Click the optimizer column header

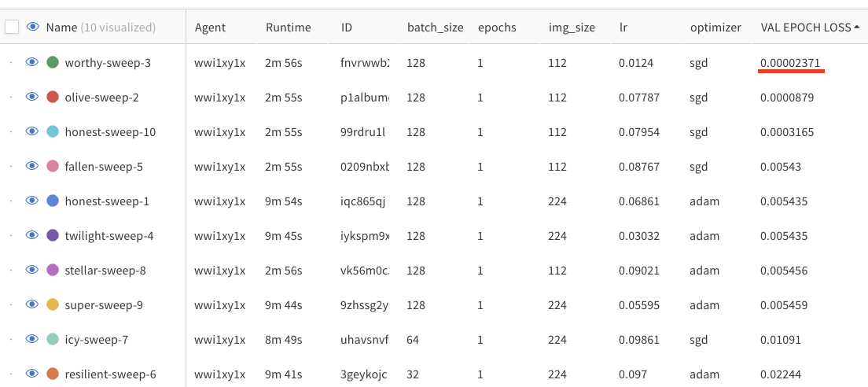tap(715, 27)
